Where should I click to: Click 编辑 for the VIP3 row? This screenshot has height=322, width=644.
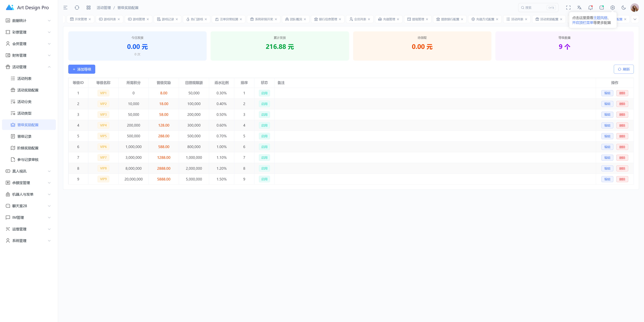pos(607,115)
